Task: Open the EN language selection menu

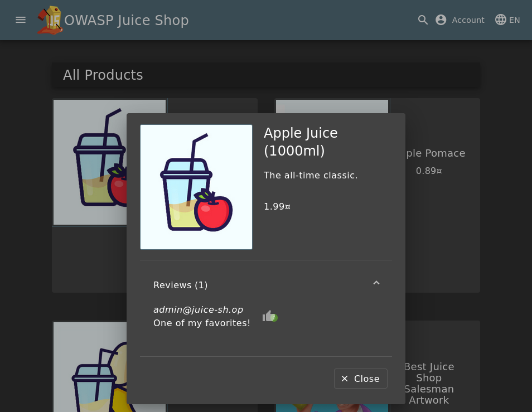Action: pyautogui.click(x=507, y=20)
